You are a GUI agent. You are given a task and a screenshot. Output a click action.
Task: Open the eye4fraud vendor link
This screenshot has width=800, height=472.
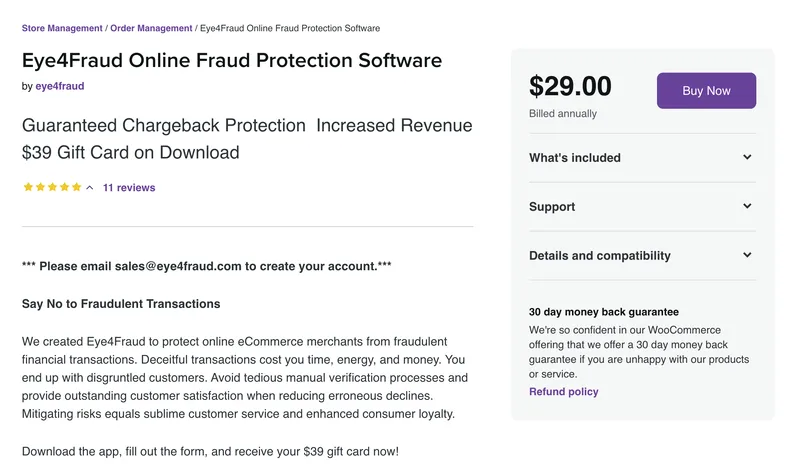(60, 86)
